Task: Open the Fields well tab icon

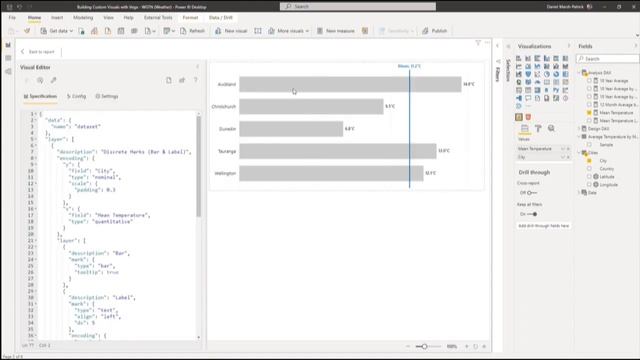Action: tap(524, 129)
